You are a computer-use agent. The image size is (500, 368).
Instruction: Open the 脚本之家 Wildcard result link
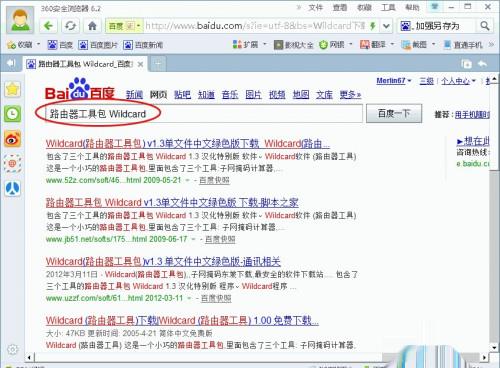pyautogui.click(x=172, y=202)
